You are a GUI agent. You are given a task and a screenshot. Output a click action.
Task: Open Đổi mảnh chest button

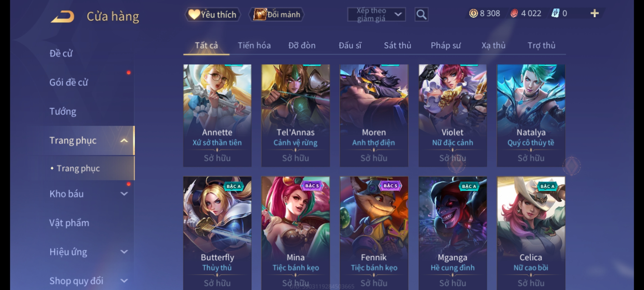click(276, 15)
